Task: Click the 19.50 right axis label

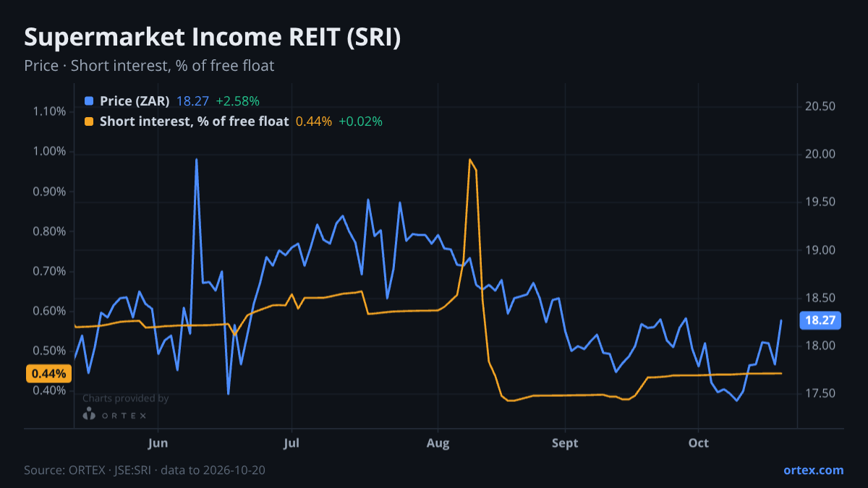Action: coord(820,202)
